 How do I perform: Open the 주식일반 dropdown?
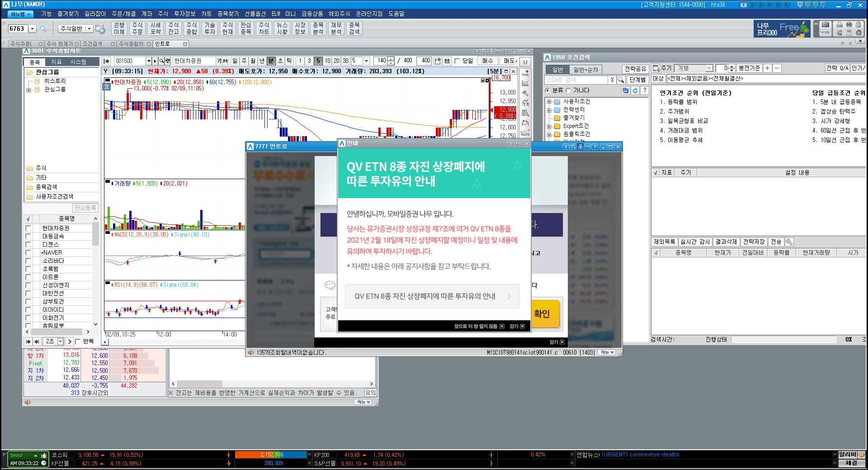click(90, 28)
